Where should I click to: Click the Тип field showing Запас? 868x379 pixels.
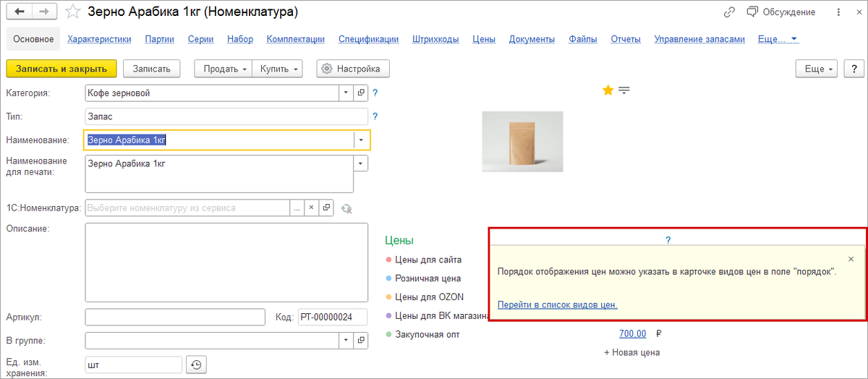point(227,116)
